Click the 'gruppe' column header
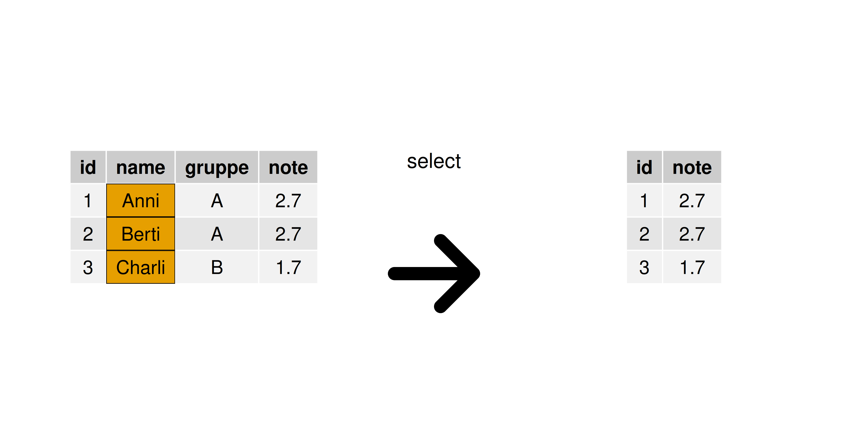Image resolution: width=868 pixels, height=434 pixels. (217, 167)
